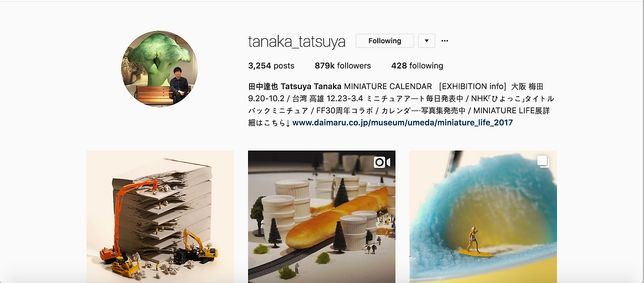Open the three-dot profile options menu
The height and width of the screenshot is (283, 644).
[x=445, y=41]
